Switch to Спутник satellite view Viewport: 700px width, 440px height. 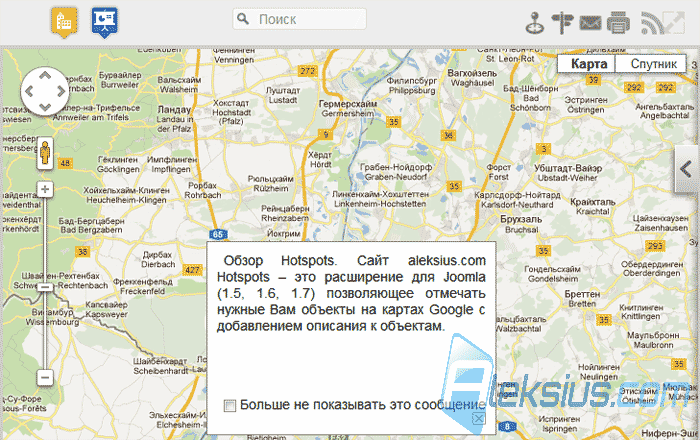[x=651, y=64]
